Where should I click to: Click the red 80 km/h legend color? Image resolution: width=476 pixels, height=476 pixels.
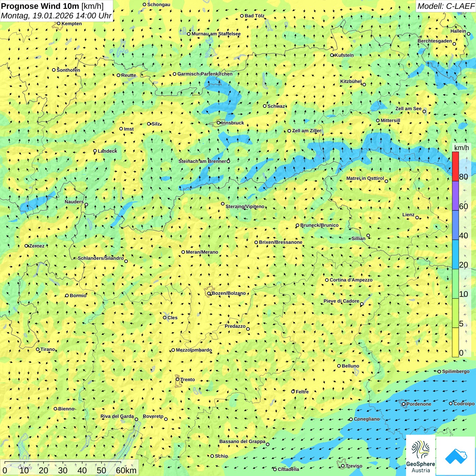click(x=455, y=167)
